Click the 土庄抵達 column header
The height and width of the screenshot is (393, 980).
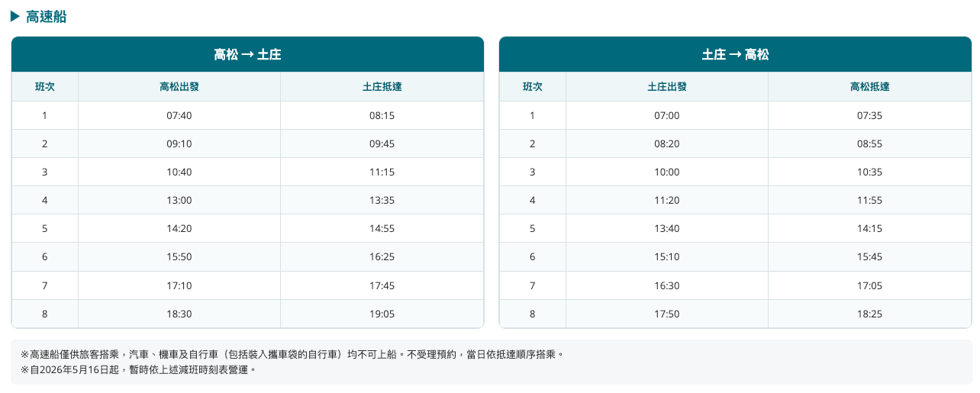[x=382, y=87]
